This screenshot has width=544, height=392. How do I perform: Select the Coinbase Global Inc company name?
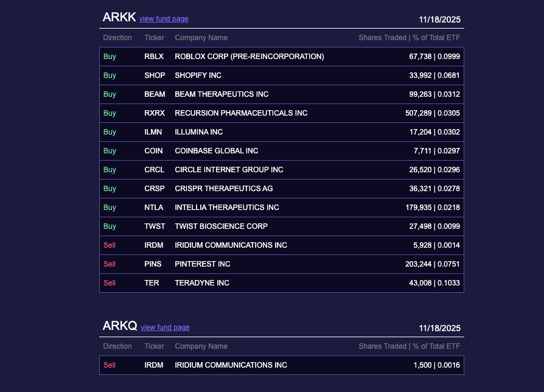click(x=216, y=151)
